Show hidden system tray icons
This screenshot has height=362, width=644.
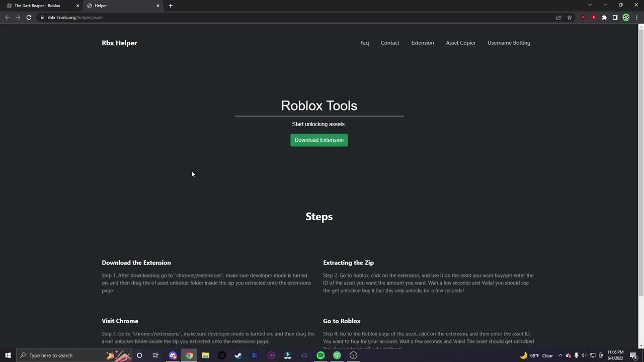[x=560, y=355]
